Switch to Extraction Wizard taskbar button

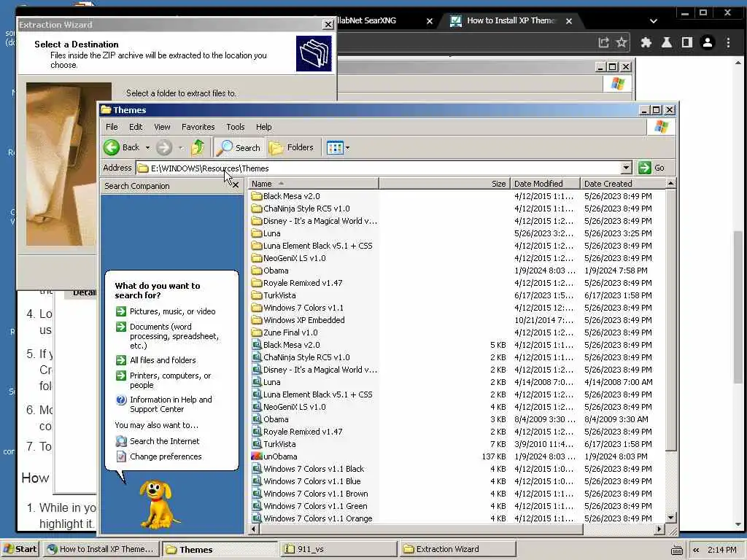(457, 549)
